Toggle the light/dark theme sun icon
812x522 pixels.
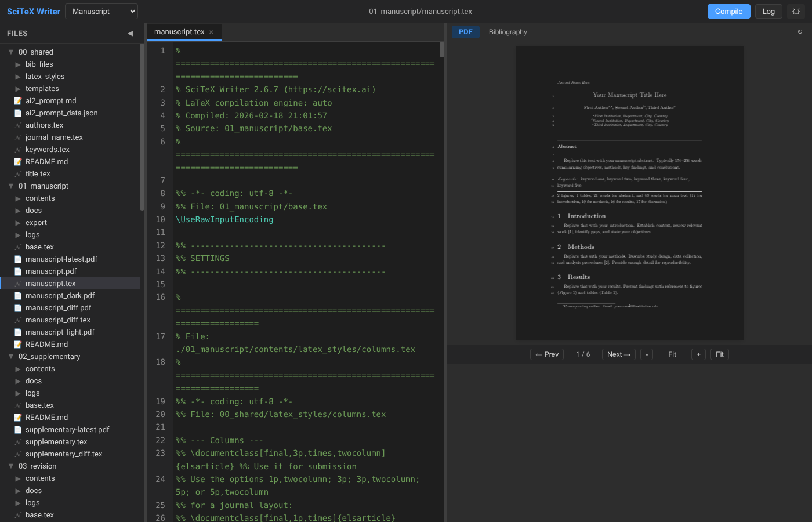tap(796, 12)
